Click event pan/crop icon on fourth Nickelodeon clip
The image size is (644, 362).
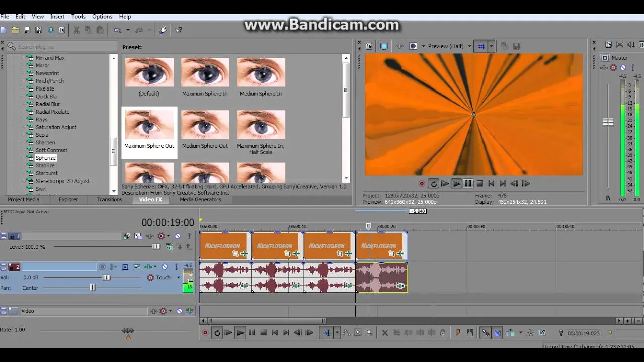(x=391, y=254)
